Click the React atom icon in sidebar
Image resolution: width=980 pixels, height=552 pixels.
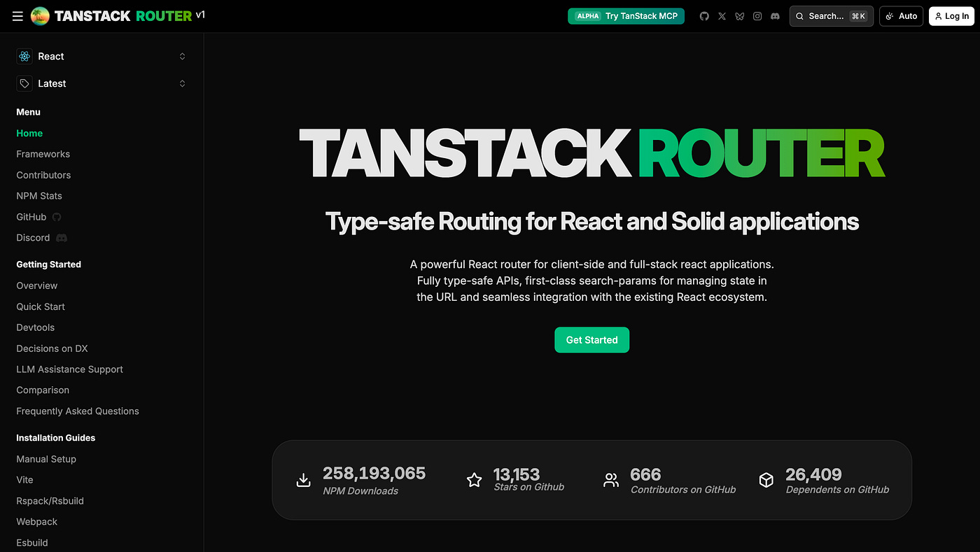coord(24,56)
